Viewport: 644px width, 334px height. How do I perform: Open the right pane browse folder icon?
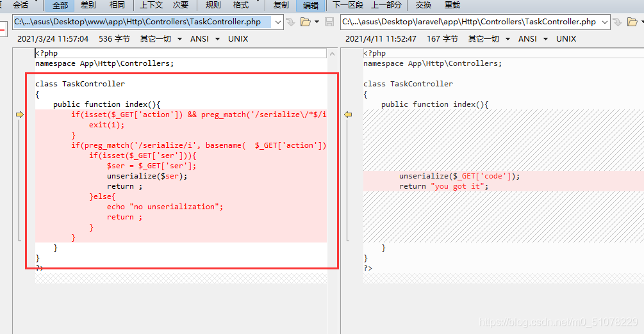[632, 22]
